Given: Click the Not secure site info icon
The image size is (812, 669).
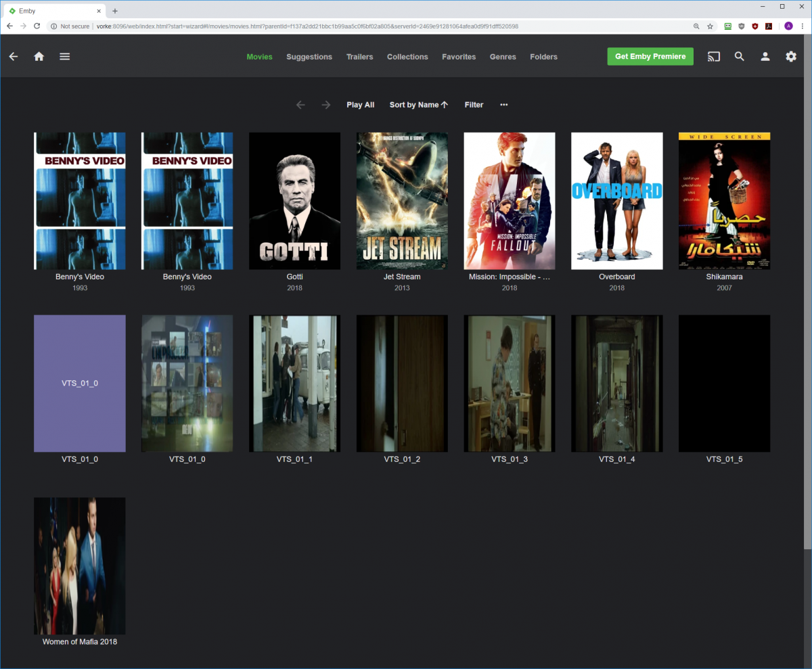Looking at the screenshot, I should [x=54, y=26].
